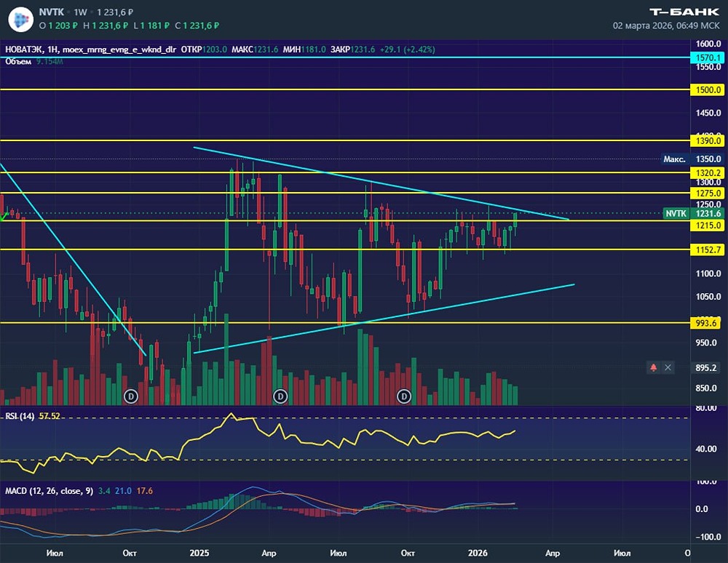
Task: Click the volume value 9.154M
Action: pyautogui.click(x=50, y=62)
